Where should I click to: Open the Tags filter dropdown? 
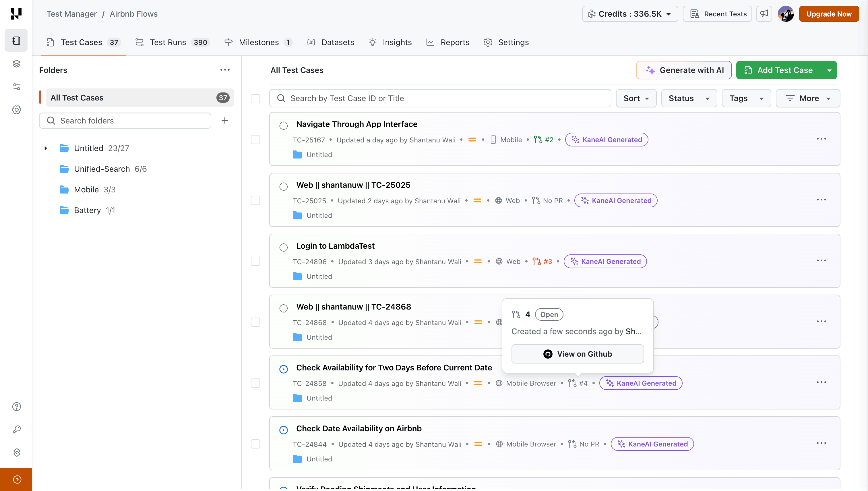(x=746, y=98)
